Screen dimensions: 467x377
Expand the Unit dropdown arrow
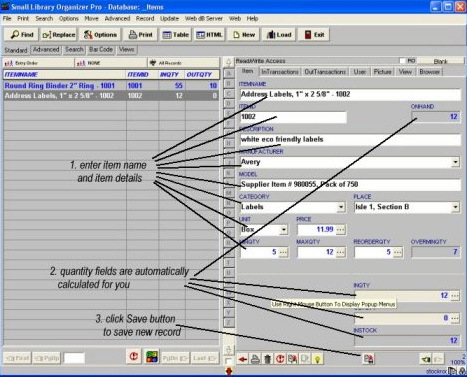284,230
